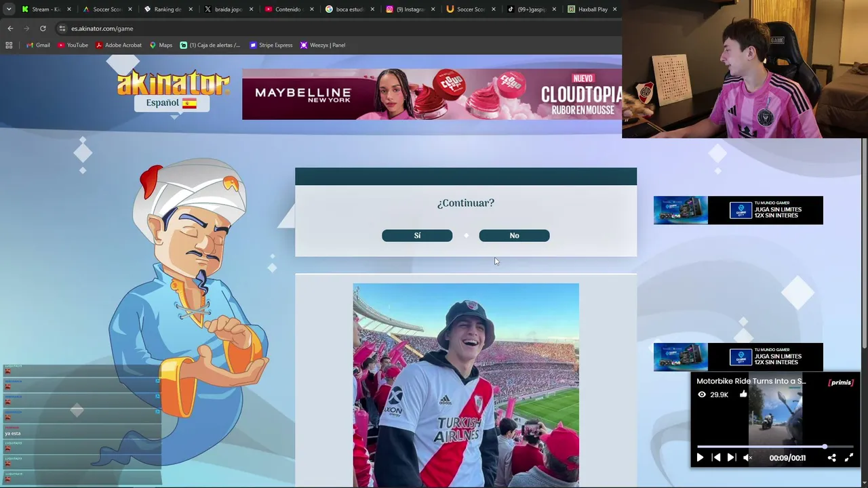Seek on the Primis video progress bar
Image resolution: width=868 pixels, height=488 pixels.
pos(775,447)
